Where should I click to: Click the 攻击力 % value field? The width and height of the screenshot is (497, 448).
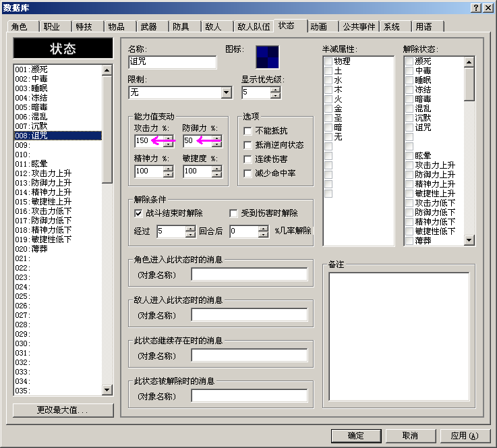[x=149, y=141]
